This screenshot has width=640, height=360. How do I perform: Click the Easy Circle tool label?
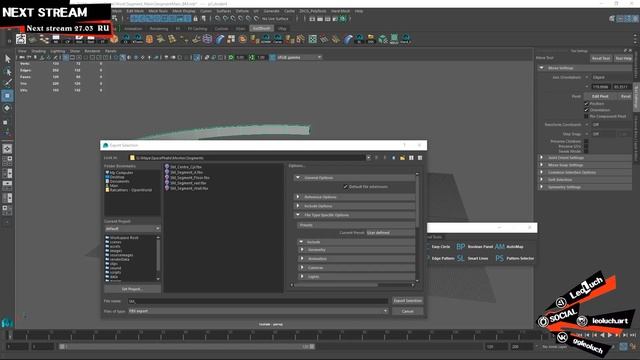(x=441, y=247)
